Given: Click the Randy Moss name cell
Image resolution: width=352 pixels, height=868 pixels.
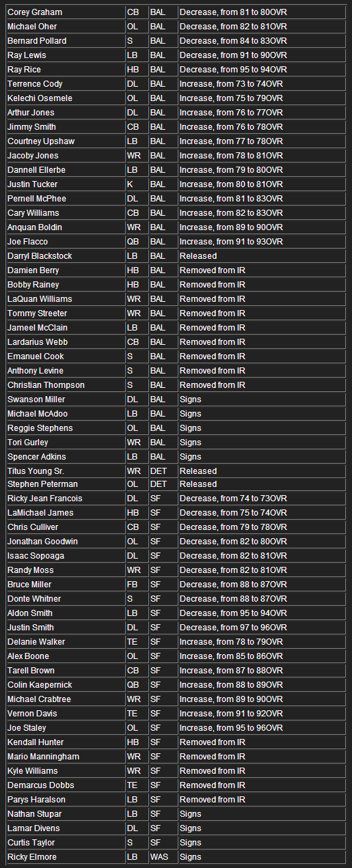Looking at the screenshot, I should 65,570.
